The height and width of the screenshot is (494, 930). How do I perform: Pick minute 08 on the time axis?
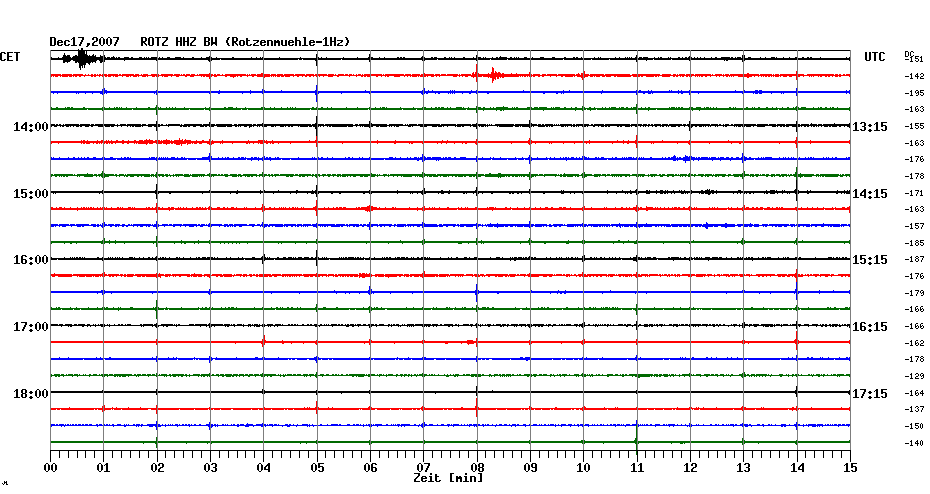477,468
